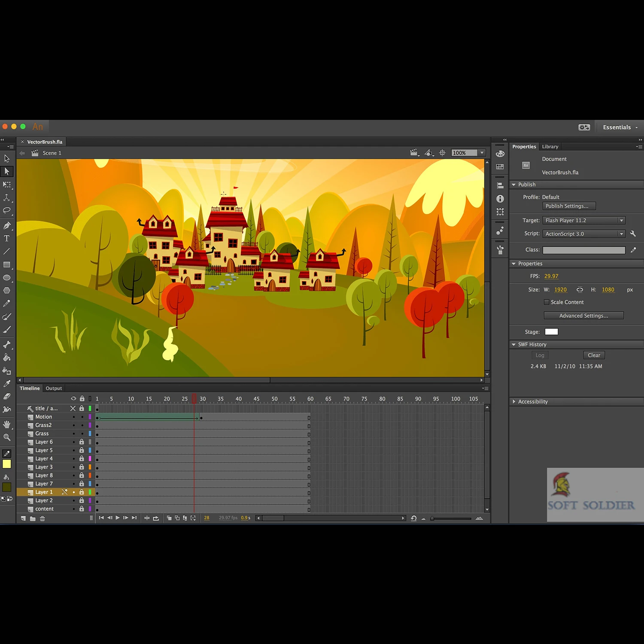Choose the Paint Bucket tool
The width and height of the screenshot is (644, 644).
7,358
